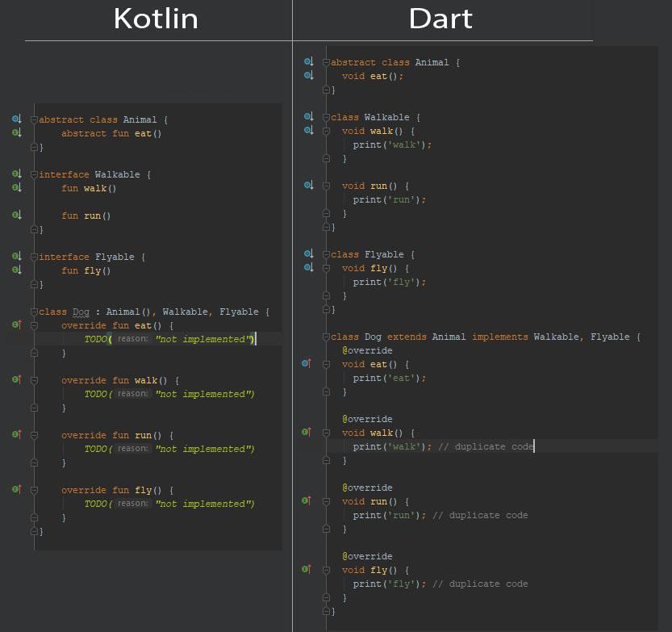Fold Flyable's 'void fly()' method in Dart
672x632 pixels.
[326, 268]
